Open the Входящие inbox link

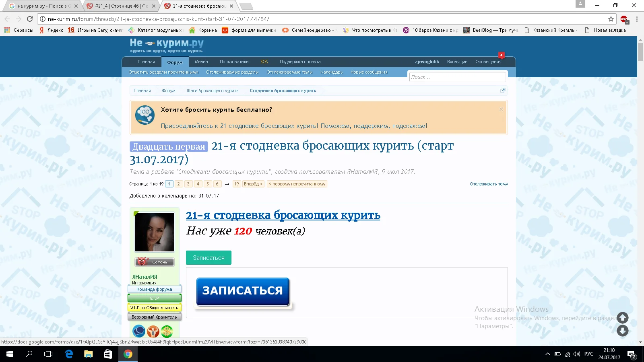tap(457, 62)
